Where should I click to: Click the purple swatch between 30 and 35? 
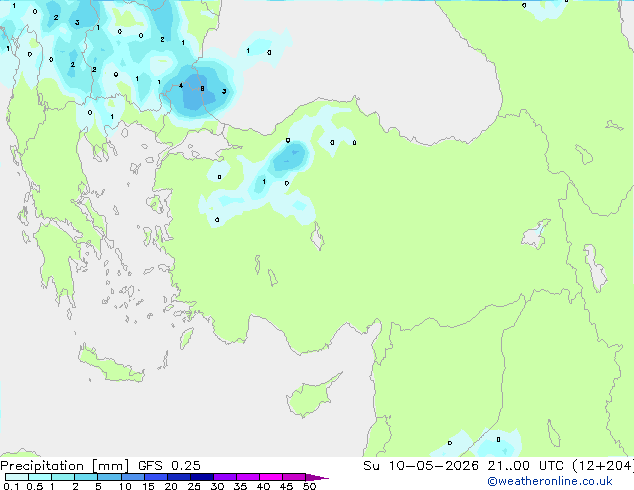coord(225,477)
